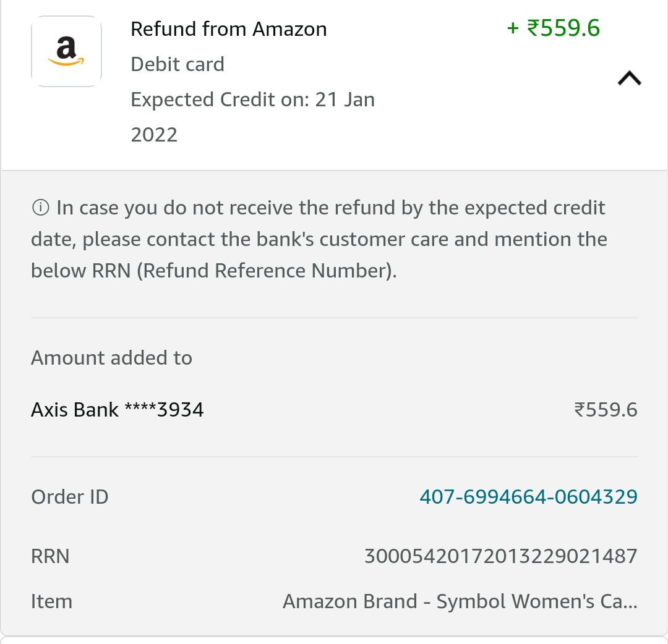This screenshot has width=668, height=644.
Task: Click the RRN number 300054201720132290​21487
Action: point(500,556)
